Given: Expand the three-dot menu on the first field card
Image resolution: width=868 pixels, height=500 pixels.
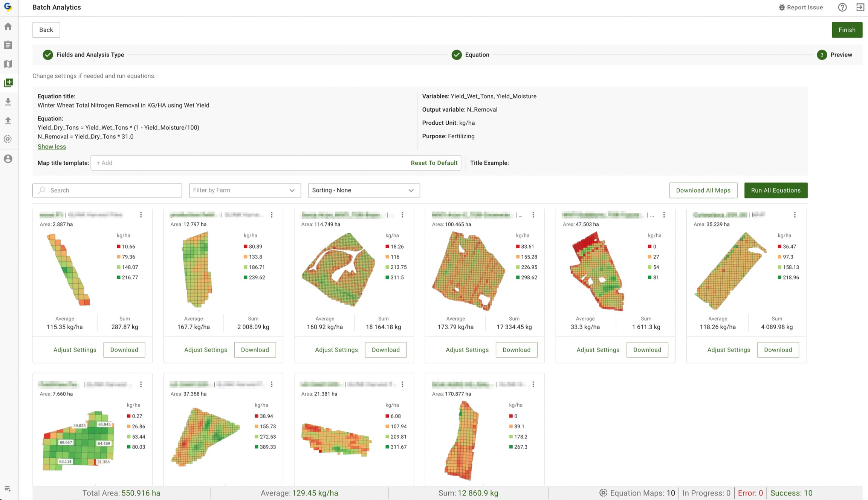Looking at the screenshot, I should point(141,215).
